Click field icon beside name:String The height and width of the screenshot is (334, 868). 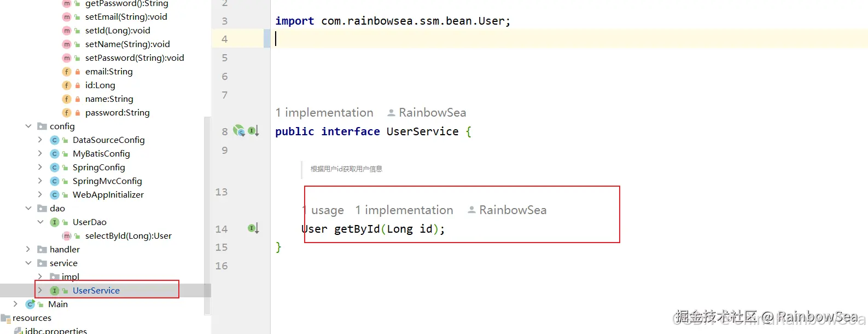67,99
